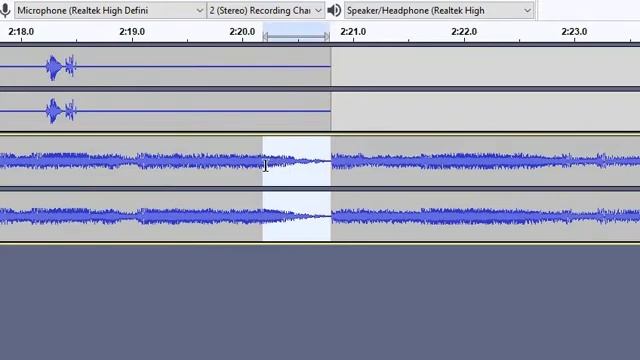Click the 2:20.0 mark on the timeline ruler
The height and width of the screenshot is (360, 640).
pyautogui.click(x=242, y=31)
